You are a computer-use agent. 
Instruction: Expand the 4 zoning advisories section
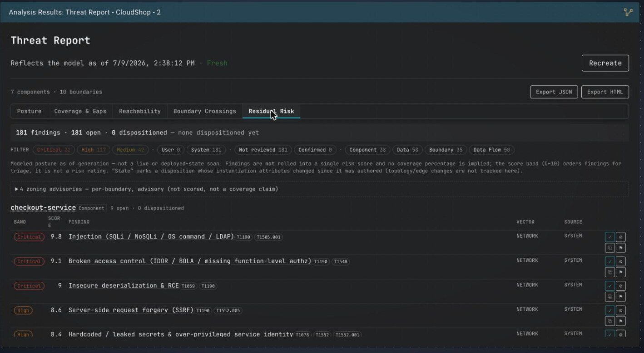(x=320, y=189)
